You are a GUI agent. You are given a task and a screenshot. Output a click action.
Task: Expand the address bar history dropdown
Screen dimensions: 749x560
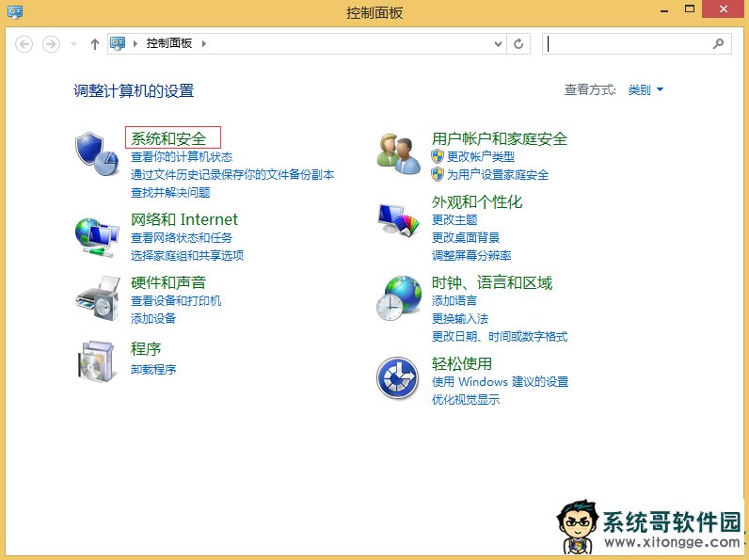click(498, 44)
